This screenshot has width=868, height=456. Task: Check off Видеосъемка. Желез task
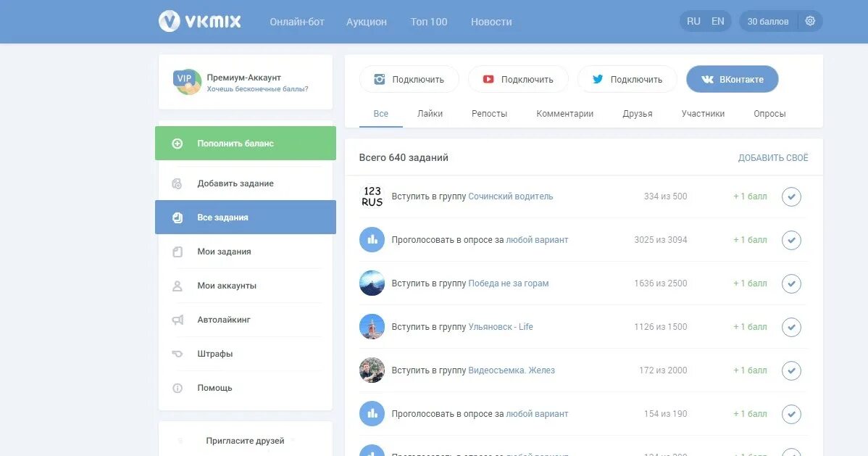pos(791,370)
